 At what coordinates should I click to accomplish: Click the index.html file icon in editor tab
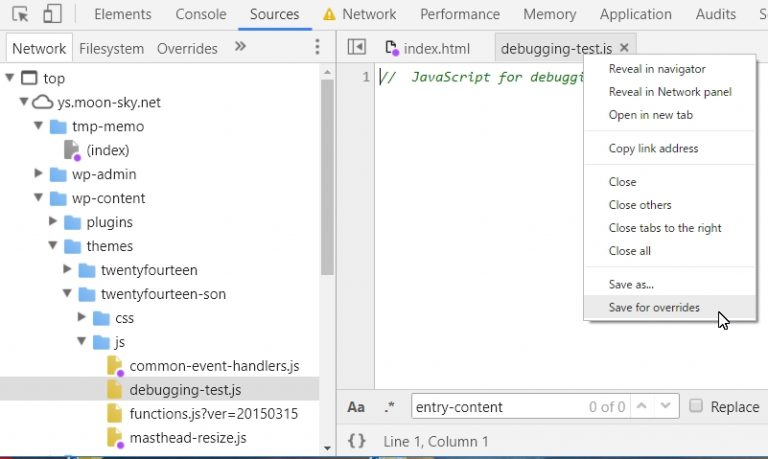(392, 48)
